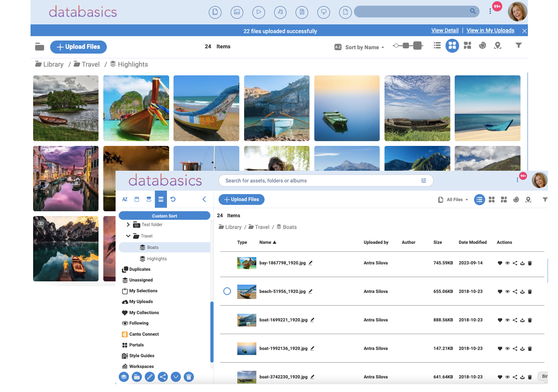The width and height of the screenshot is (558, 392).
Task: Click the View Detail link
Action: 445,30
